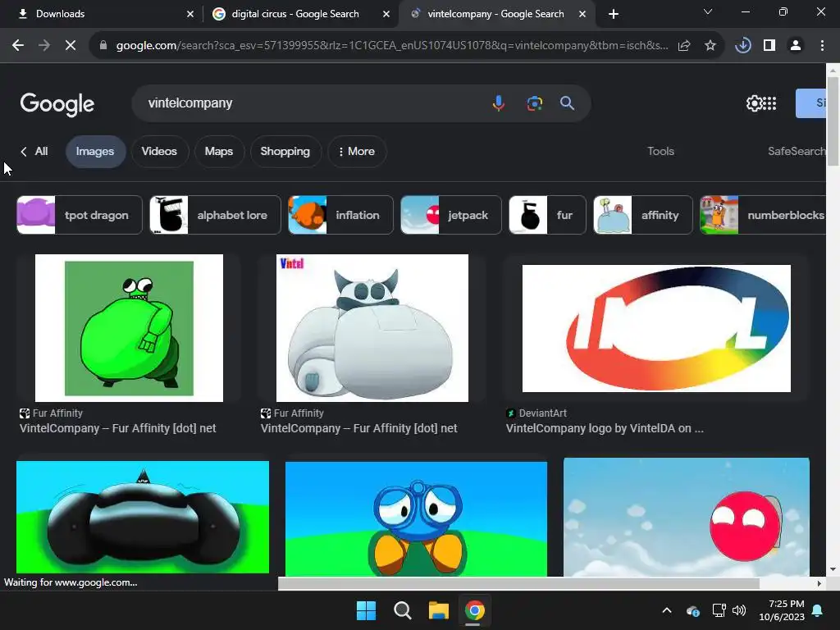Screen dimensions: 840x630
Task: Filter by alphabet lore chip
Action: (216, 216)
